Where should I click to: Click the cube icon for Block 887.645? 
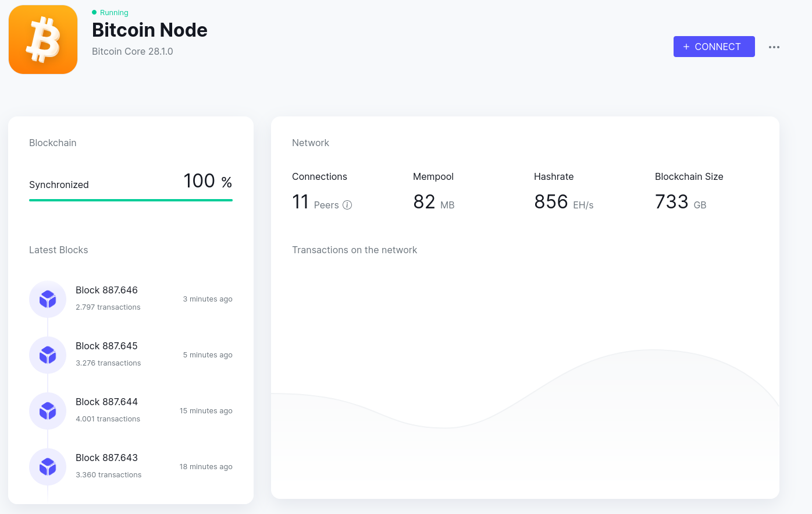tap(48, 355)
